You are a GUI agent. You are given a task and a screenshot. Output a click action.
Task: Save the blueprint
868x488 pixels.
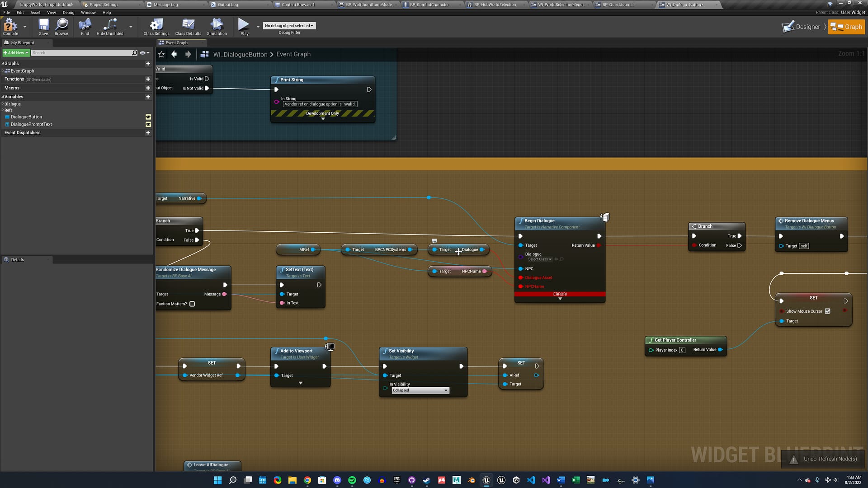tap(43, 27)
